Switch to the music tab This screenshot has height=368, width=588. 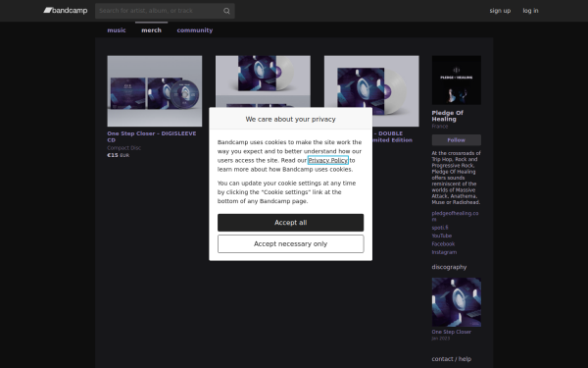(x=117, y=30)
